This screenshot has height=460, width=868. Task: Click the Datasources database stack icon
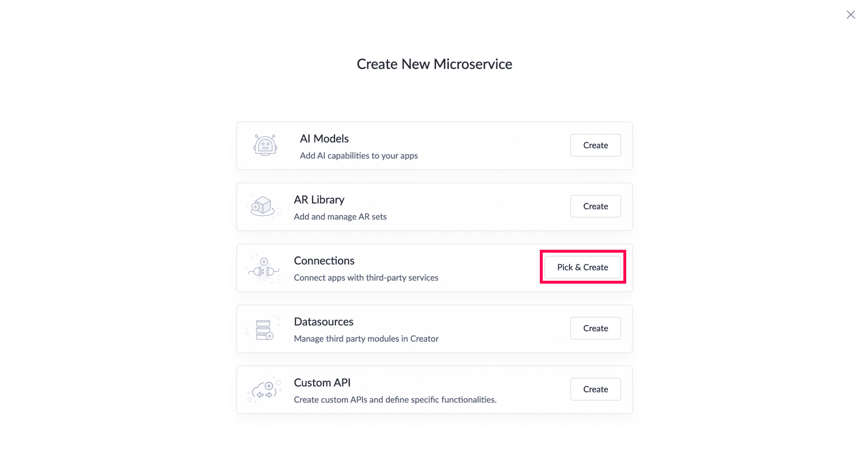pyautogui.click(x=264, y=330)
